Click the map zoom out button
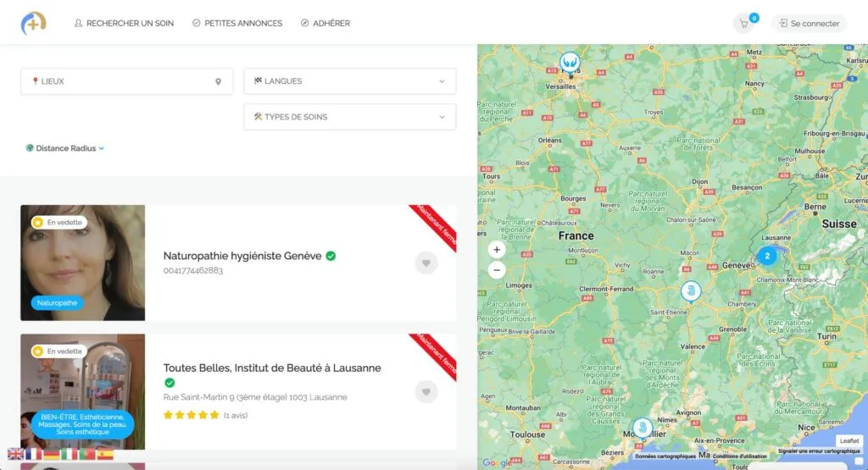The image size is (868, 470). (x=497, y=270)
